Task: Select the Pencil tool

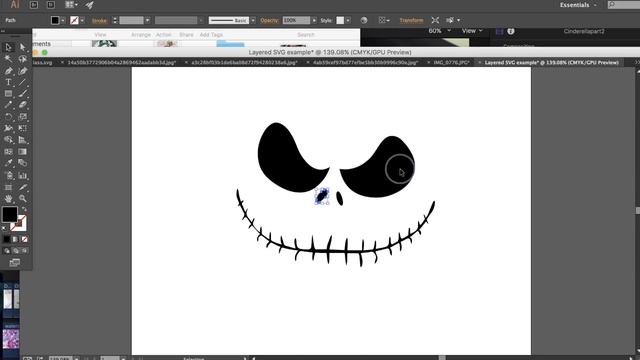Action: [8, 105]
